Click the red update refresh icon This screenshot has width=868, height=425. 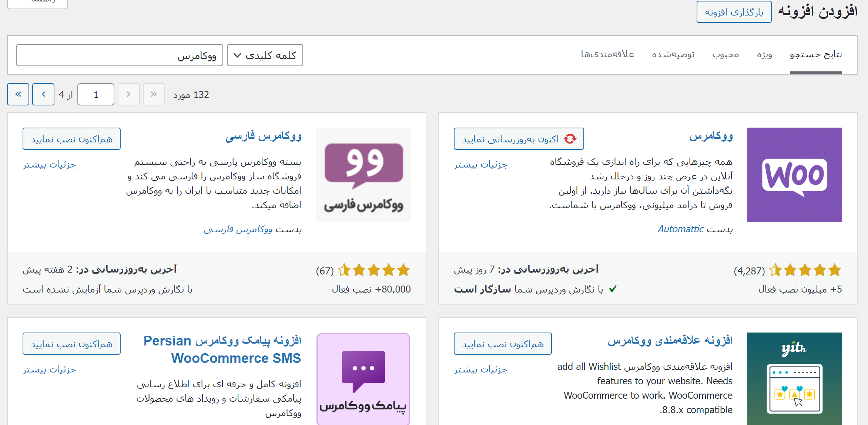[570, 139]
